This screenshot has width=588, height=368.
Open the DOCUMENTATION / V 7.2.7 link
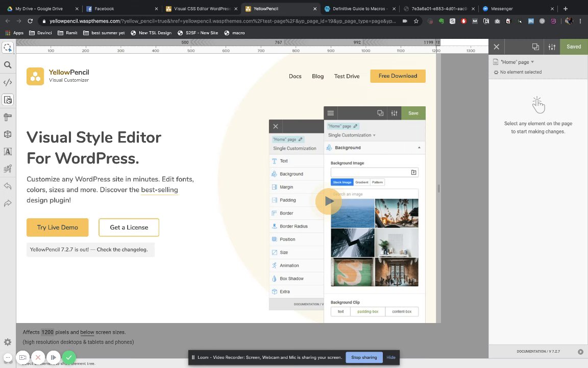(538, 352)
